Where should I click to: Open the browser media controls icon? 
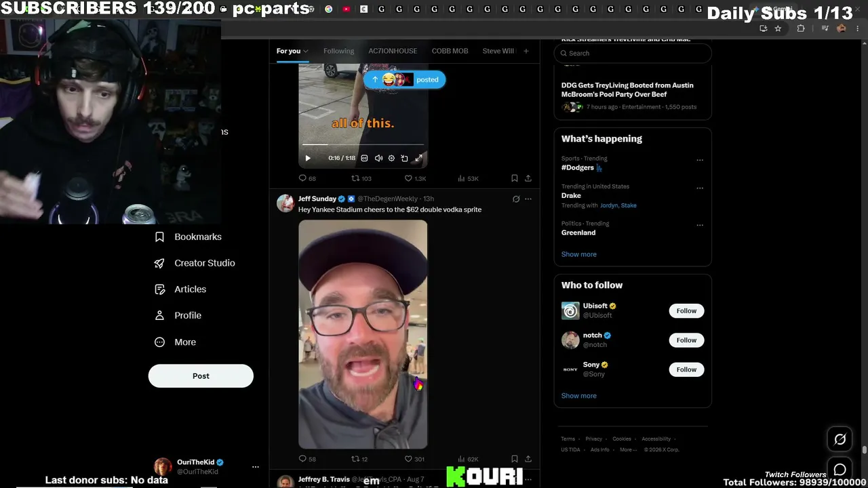[825, 28]
